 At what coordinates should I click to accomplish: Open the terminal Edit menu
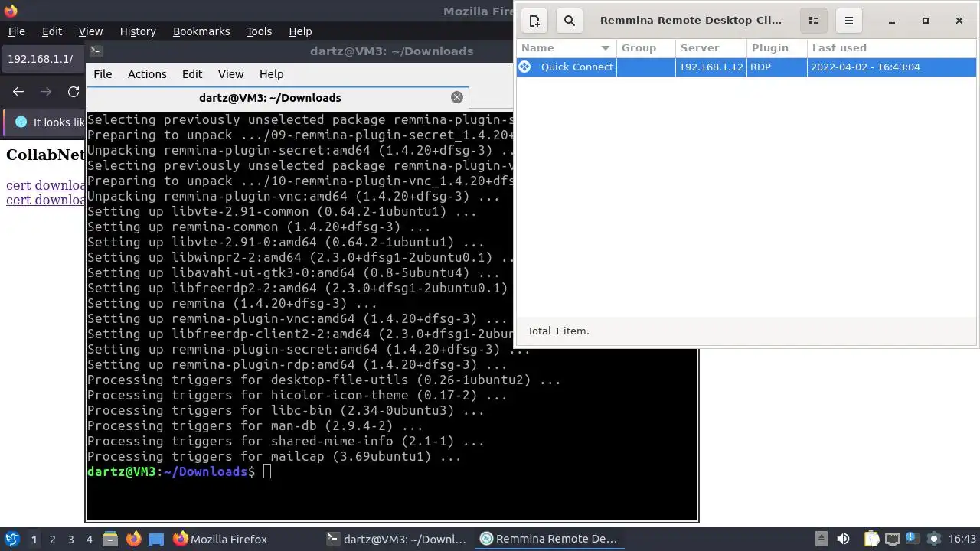tap(192, 74)
